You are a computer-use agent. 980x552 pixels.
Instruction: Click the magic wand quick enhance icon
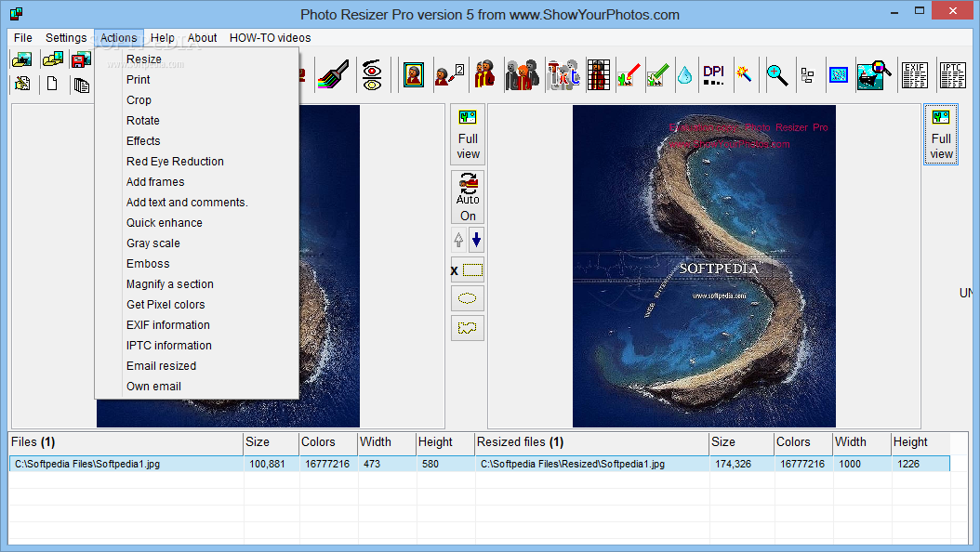click(744, 74)
